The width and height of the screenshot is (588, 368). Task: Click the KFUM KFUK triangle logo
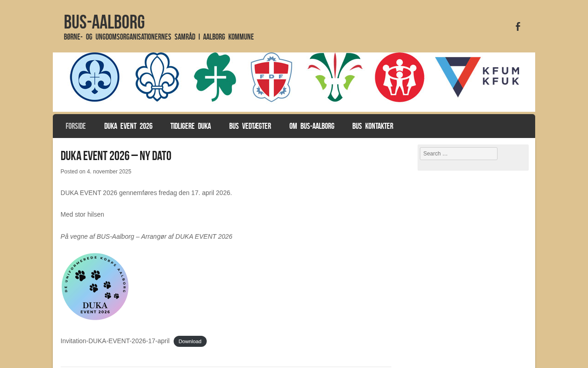point(477,77)
